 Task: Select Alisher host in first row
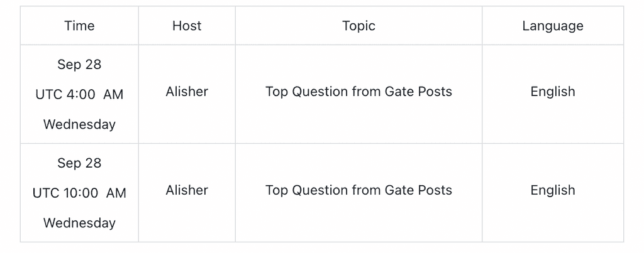pos(187,92)
